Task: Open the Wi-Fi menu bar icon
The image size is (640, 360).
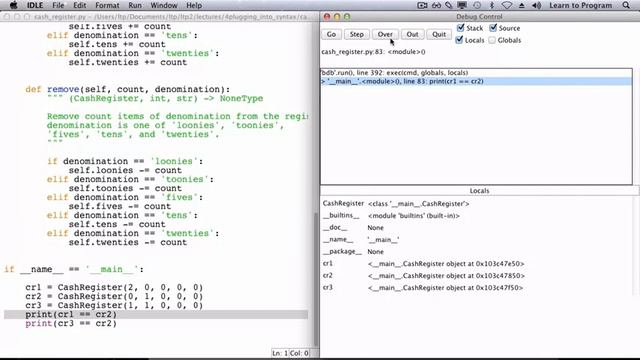Action: (507, 5)
